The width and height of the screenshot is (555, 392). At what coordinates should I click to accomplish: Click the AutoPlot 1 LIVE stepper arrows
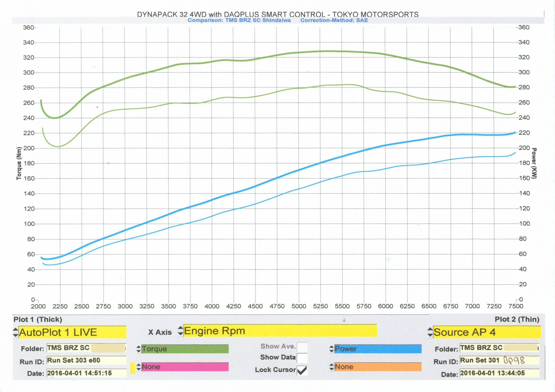coord(15,332)
